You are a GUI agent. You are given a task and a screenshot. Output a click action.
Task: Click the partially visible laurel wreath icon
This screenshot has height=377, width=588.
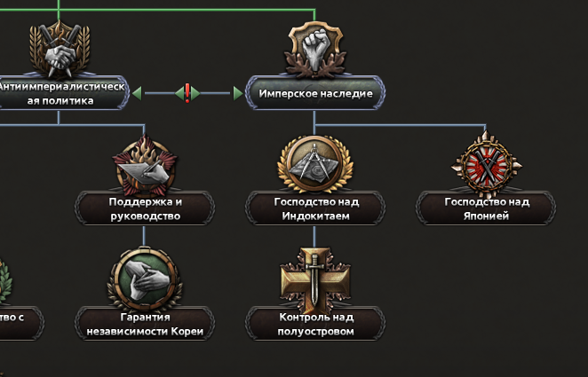[5, 280]
